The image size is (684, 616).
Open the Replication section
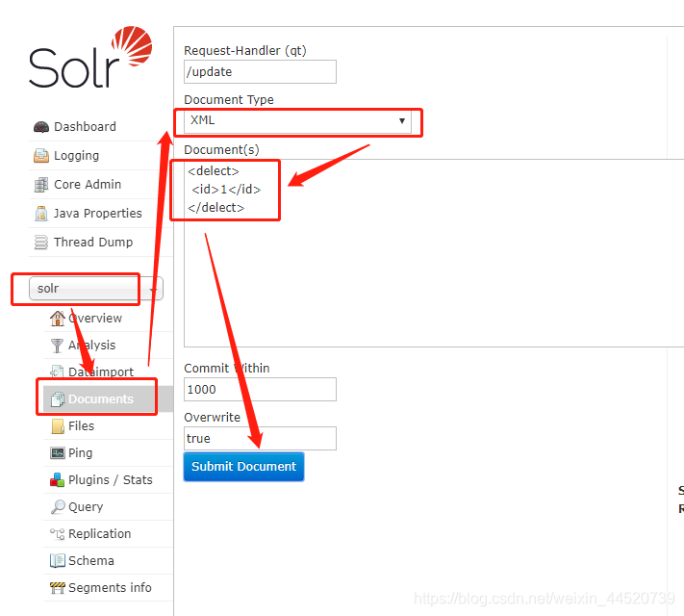[x=99, y=534]
